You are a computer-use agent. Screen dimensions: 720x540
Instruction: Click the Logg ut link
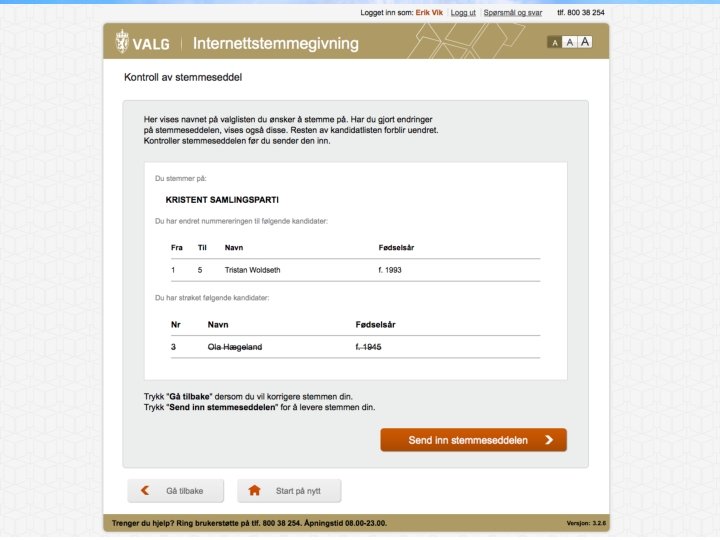point(463,13)
